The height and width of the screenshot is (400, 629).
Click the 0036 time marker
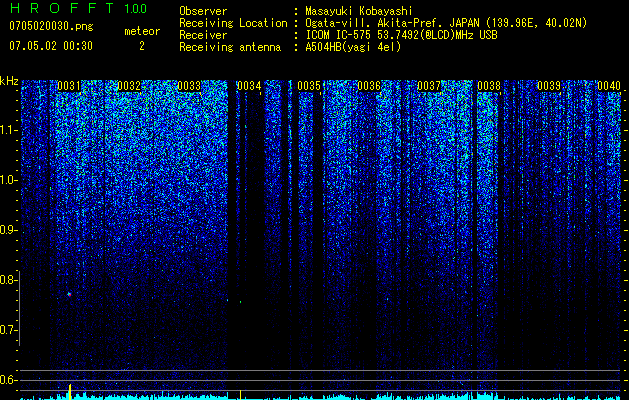pyautogui.click(x=369, y=86)
